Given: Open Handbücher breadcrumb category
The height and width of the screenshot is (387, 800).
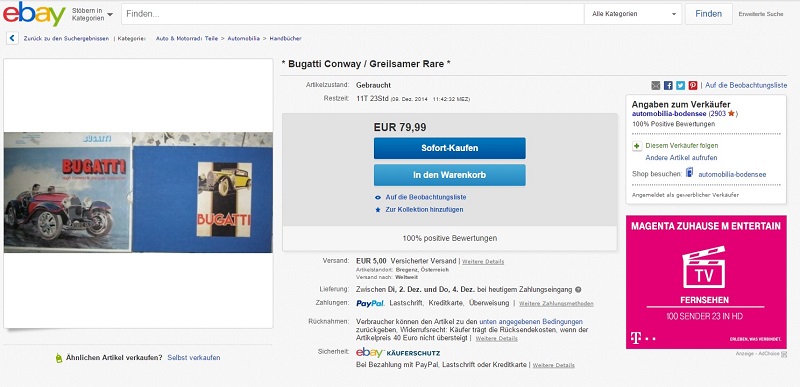Looking at the screenshot, I should click(x=285, y=38).
